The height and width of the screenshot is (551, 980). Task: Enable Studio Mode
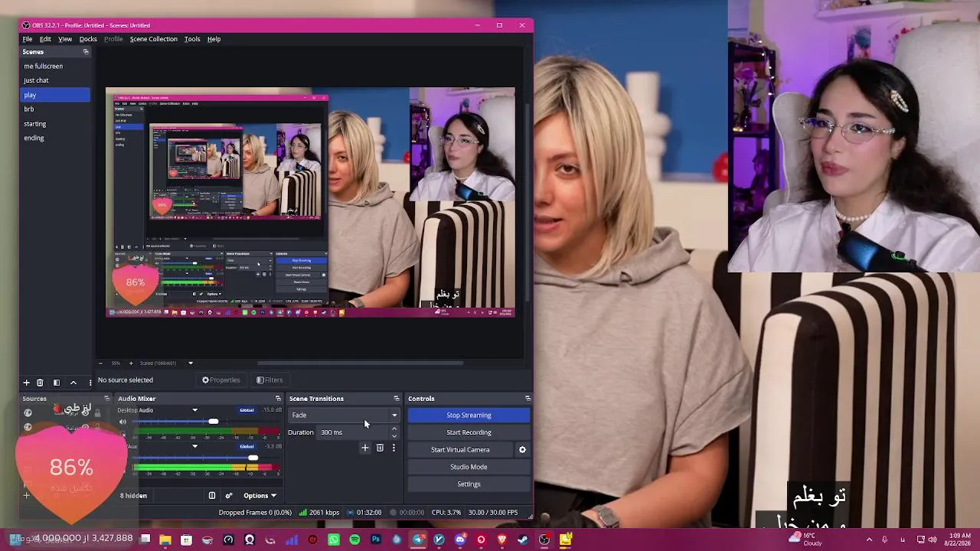(469, 467)
